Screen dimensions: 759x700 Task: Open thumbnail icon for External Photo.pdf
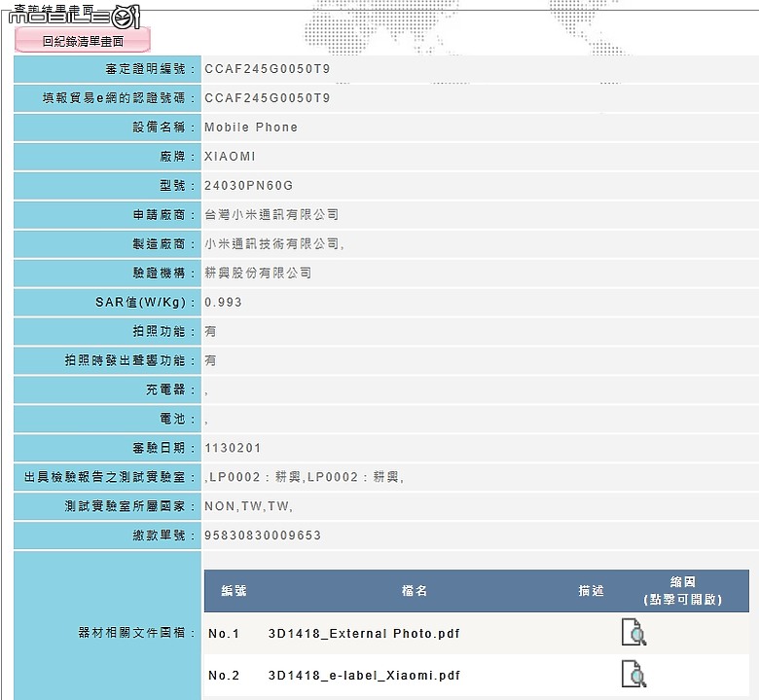pyautogui.click(x=633, y=632)
